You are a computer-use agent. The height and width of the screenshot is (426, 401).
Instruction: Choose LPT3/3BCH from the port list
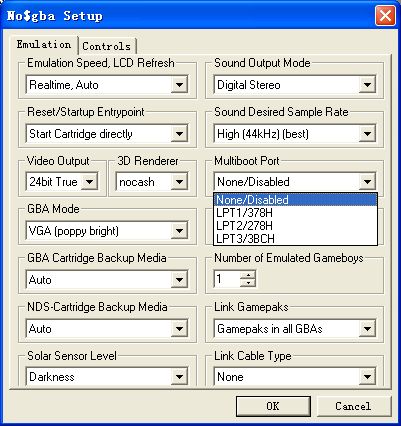point(295,239)
